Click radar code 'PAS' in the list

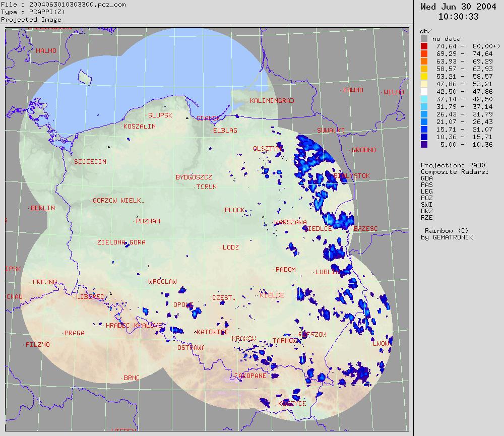coord(427,185)
